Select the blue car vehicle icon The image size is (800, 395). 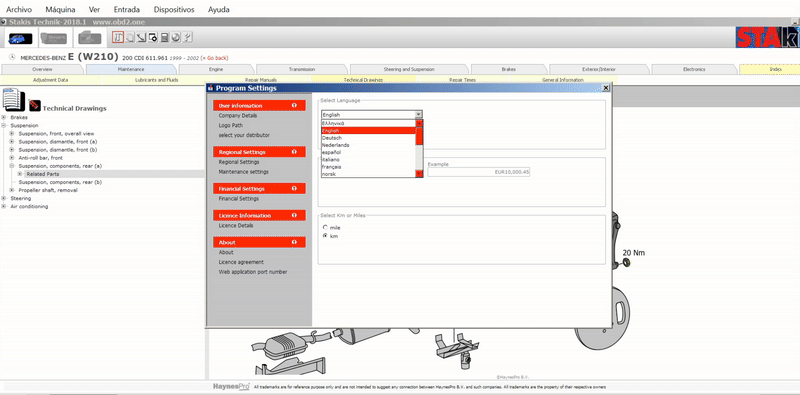click(x=20, y=38)
